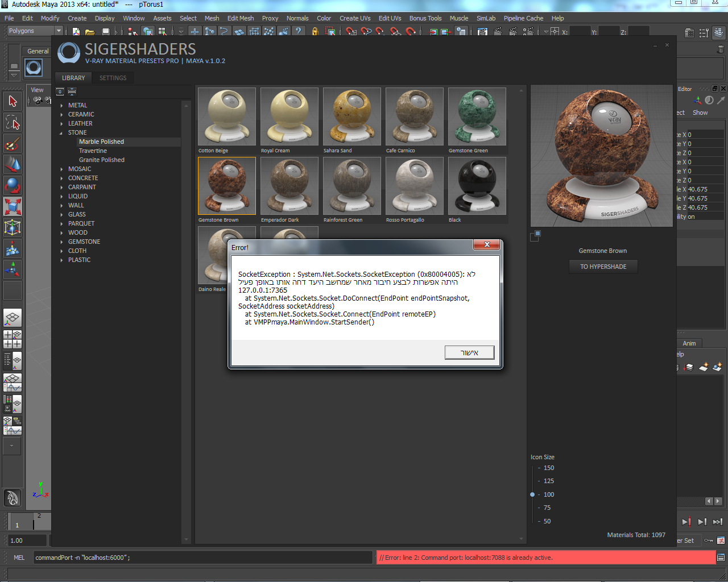Select the Universal Manipulator tool
This screenshot has height=582, width=728.
[13, 227]
